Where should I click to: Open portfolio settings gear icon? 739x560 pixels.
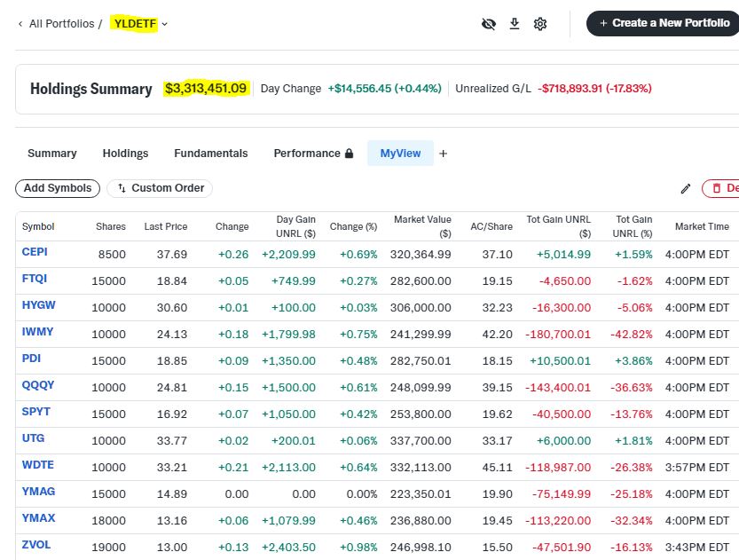point(540,24)
